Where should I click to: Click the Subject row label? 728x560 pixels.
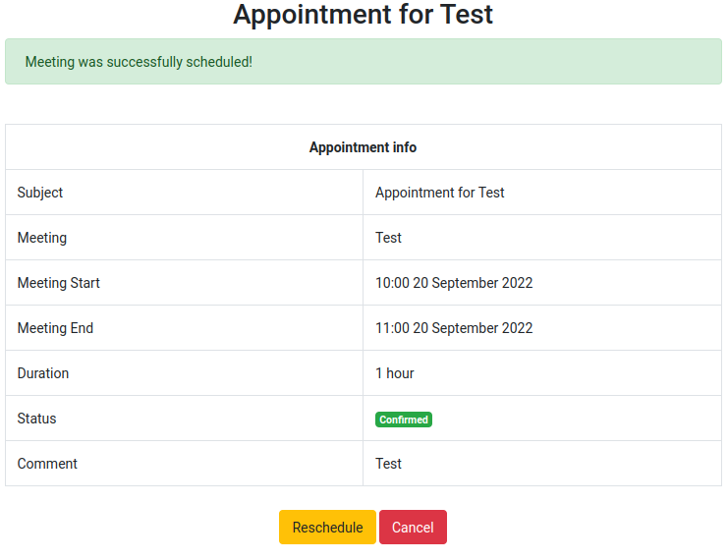point(40,193)
